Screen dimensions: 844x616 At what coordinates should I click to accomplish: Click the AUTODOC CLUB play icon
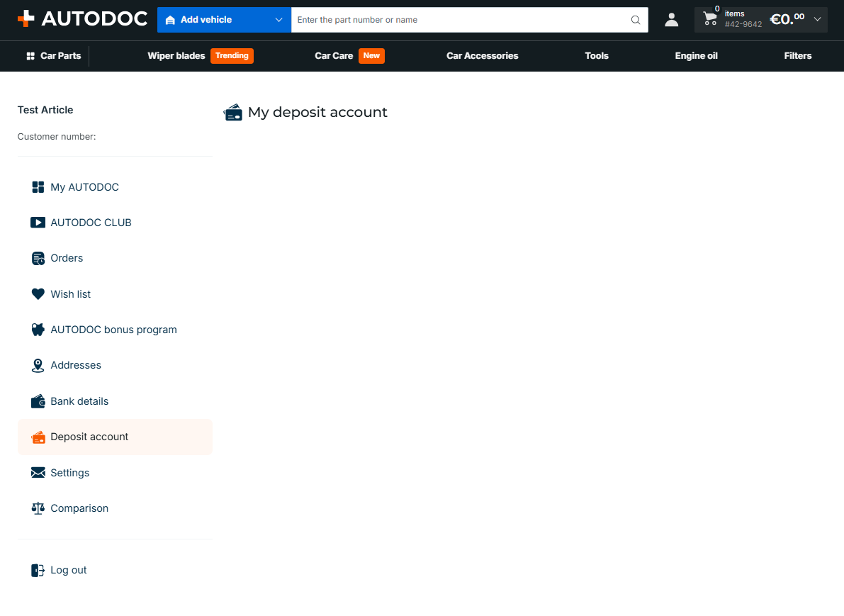tap(38, 223)
